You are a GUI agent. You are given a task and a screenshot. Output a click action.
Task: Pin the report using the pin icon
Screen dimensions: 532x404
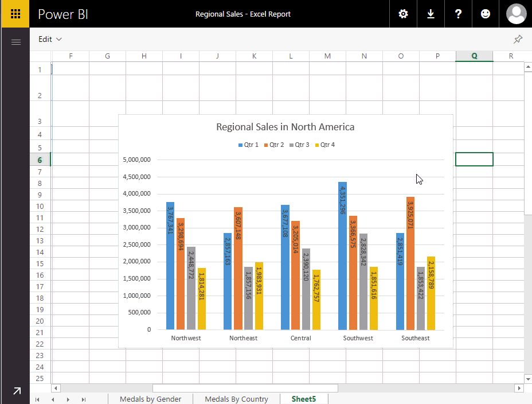coord(518,39)
